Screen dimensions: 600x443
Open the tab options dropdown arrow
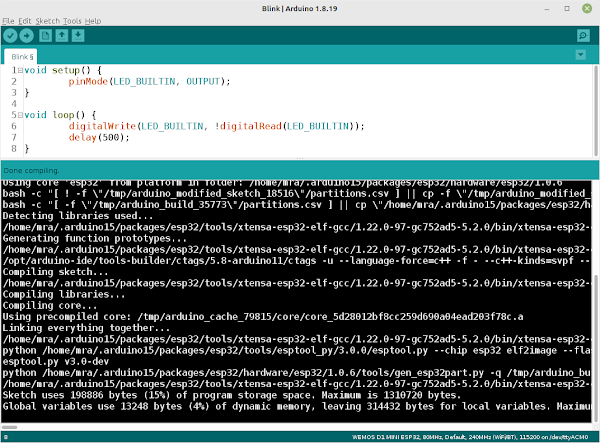coord(580,55)
